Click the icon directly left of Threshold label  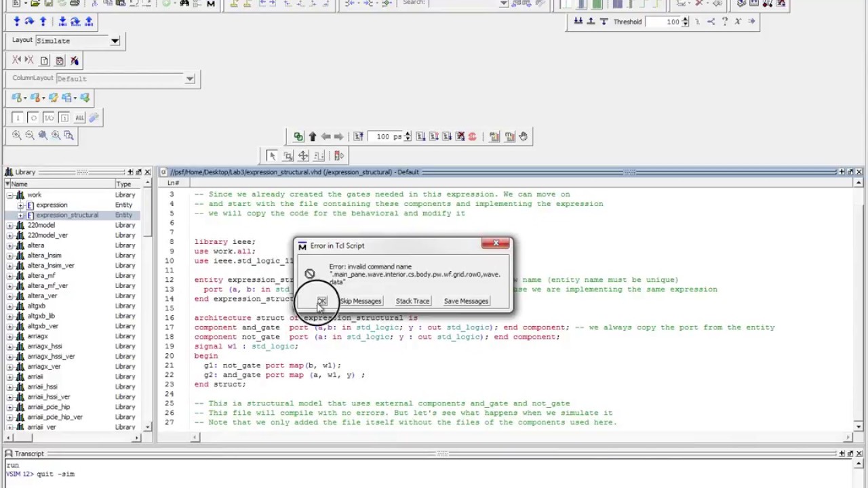[604, 22]
